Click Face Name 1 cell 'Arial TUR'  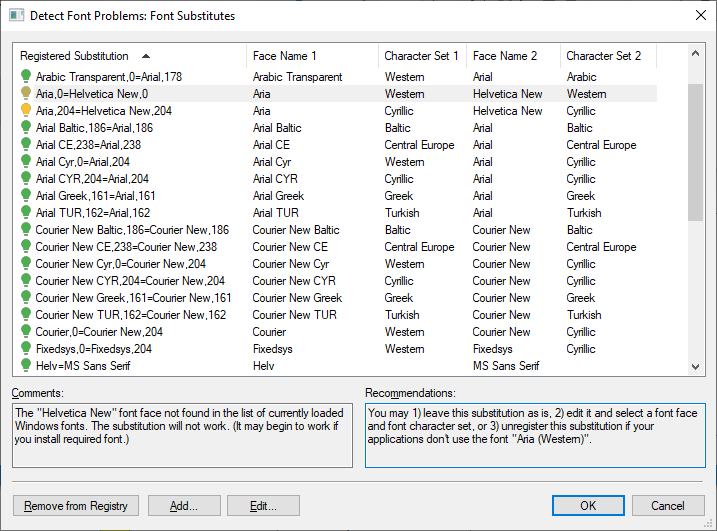coord(276,213)
